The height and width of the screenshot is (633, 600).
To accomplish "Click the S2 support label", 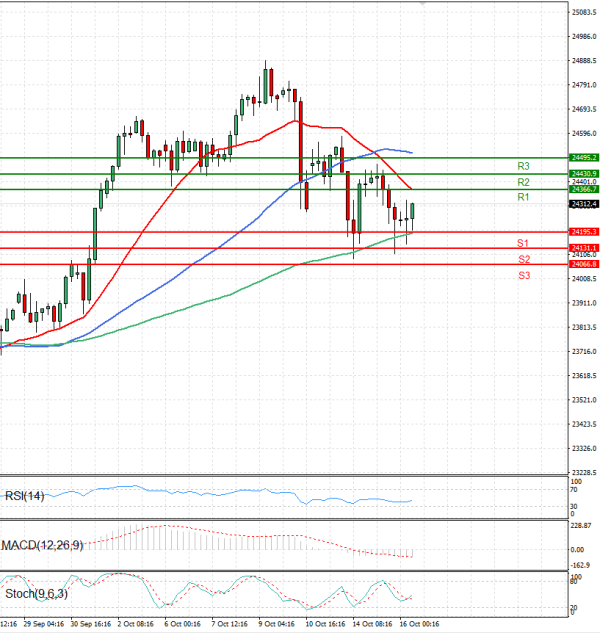I will point(522,259).
